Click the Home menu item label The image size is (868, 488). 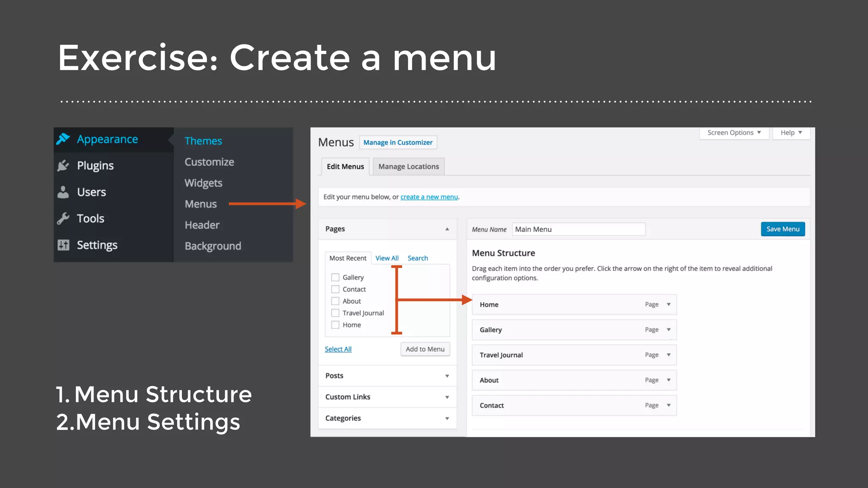[x=489, y=305]
